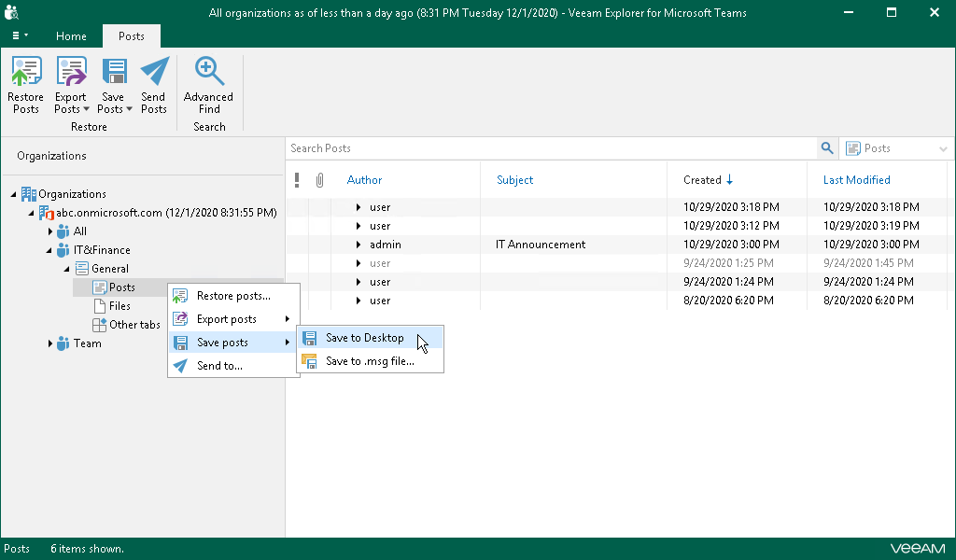Collapse the IT&Finance tree node
Viewport: 956px width, 560px height.
point(49,250)
